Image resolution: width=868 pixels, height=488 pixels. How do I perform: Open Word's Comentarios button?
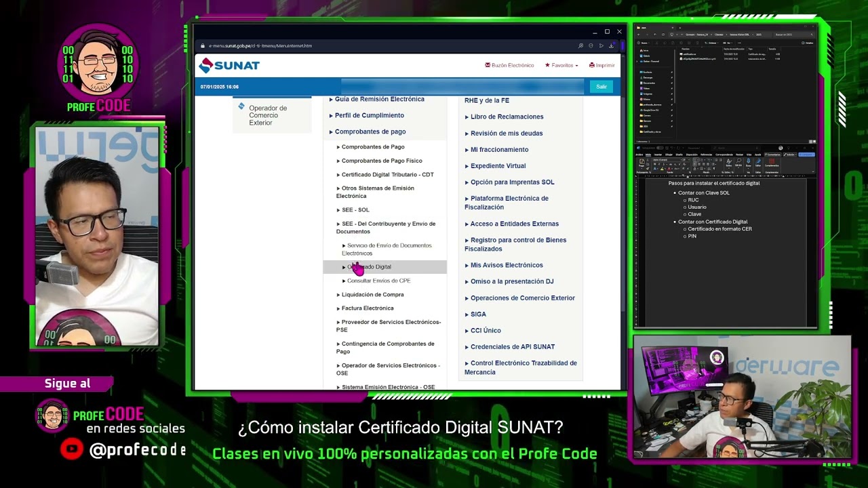pyautogui.click(x=772, y=155)
